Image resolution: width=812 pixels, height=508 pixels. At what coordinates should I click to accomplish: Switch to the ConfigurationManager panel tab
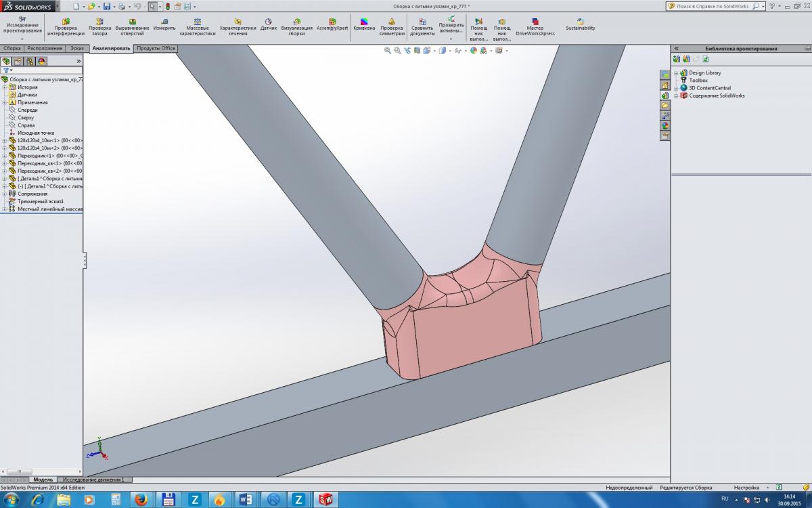tap(29, 61)
